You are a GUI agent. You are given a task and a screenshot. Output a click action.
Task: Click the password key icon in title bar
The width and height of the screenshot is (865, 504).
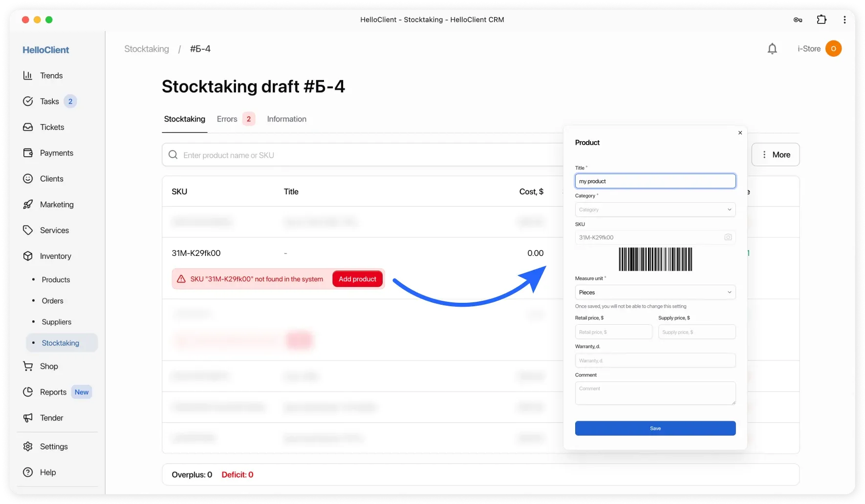(798, 20)
